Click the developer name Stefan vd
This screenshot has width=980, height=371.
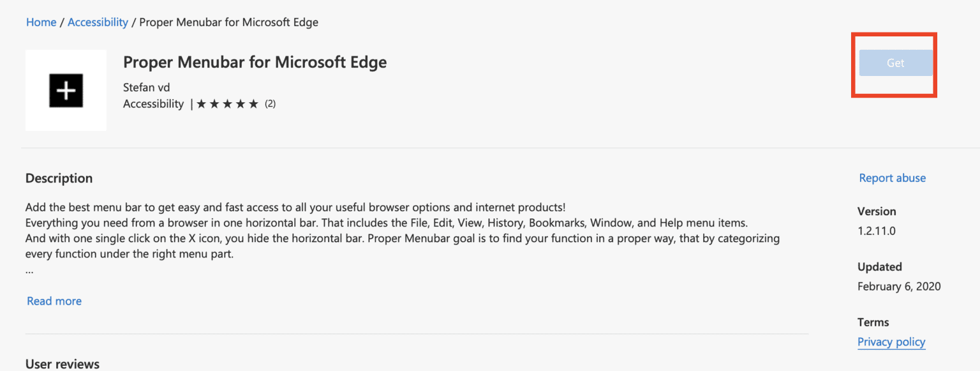146,87
